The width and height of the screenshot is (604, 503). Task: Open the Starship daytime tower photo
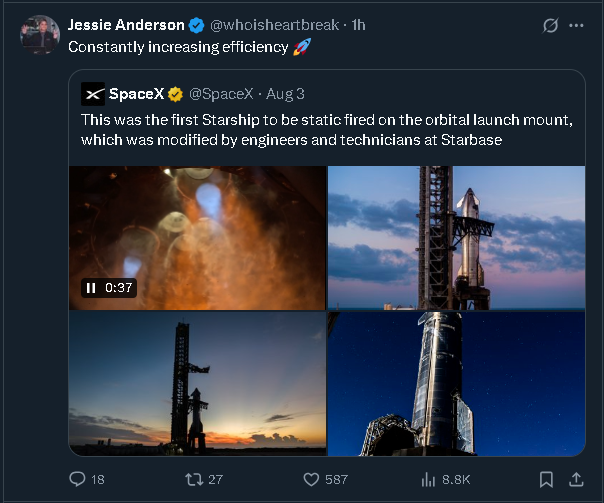pos(456,237)
